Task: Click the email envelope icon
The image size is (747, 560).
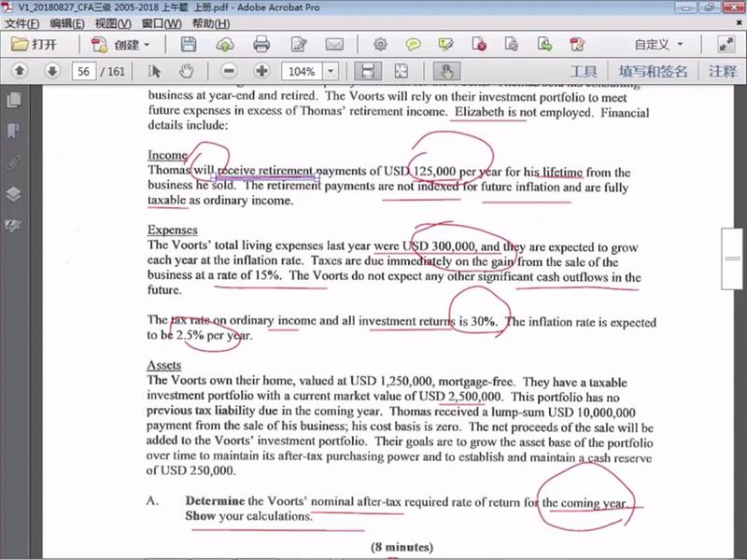Action: 334,44
